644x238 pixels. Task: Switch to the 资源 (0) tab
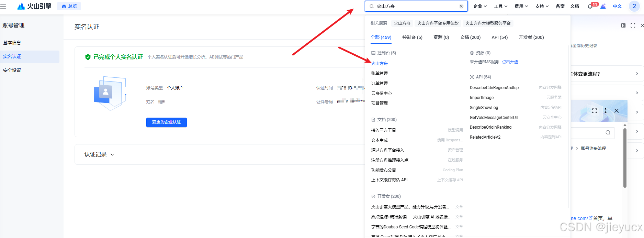pyautogui.click(x=441, y=37)
